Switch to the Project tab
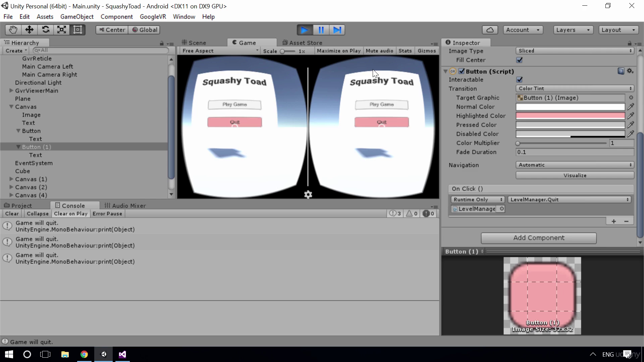Image resolution: width=644 pixels, height=362 pixels. (18, 205)
